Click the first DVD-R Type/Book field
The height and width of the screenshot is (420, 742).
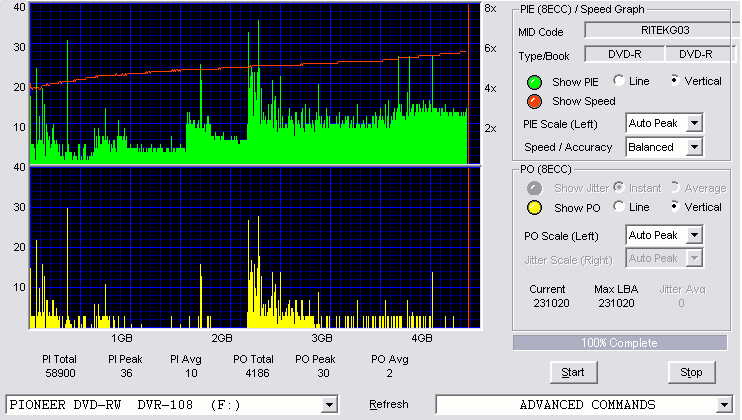click(x=625, y=54)
